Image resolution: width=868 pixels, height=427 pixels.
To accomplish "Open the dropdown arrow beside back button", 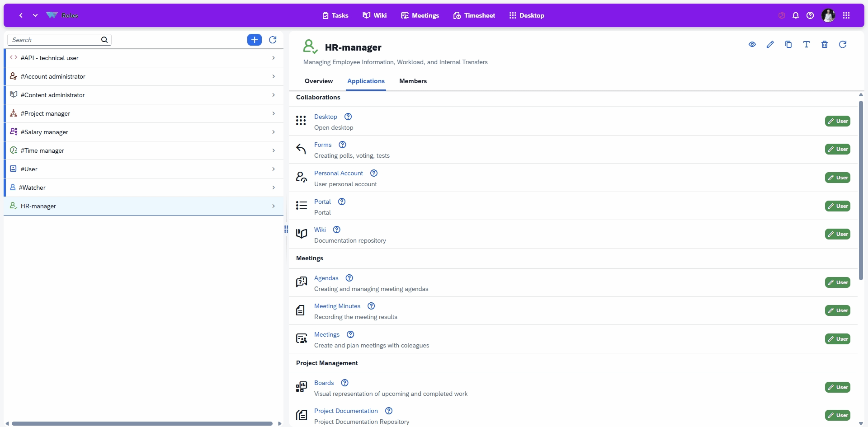I will tap(35, 15).
